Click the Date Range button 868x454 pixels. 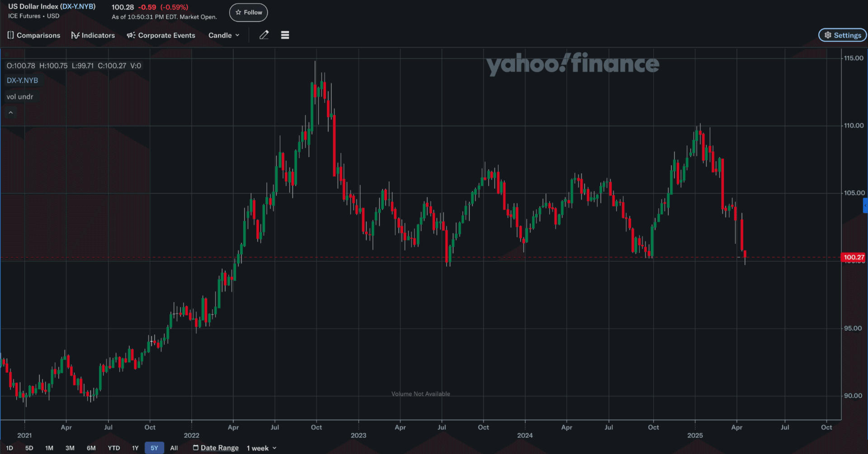(219, 447)
